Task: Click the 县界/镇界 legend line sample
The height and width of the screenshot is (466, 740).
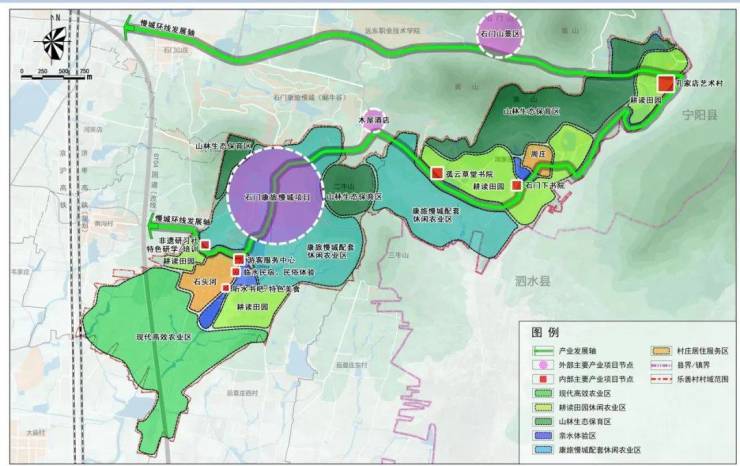Action: tap(661, 365)
